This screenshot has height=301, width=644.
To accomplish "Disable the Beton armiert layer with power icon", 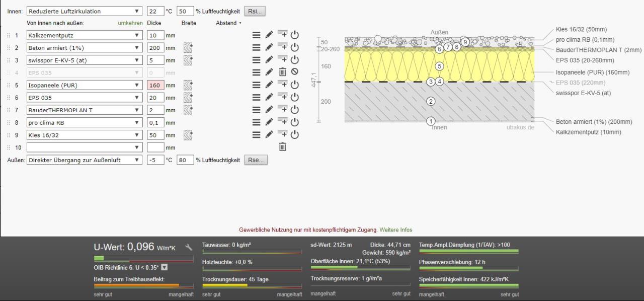I will pos(295,47).
